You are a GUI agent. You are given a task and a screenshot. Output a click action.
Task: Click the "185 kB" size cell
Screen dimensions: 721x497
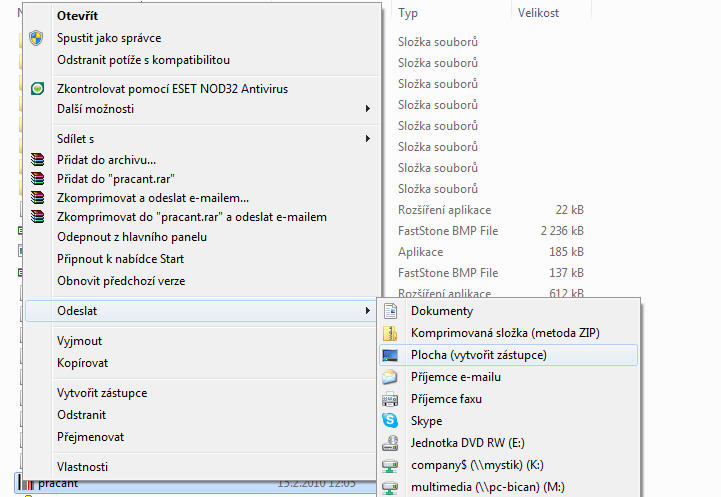(x=566, y=252)
